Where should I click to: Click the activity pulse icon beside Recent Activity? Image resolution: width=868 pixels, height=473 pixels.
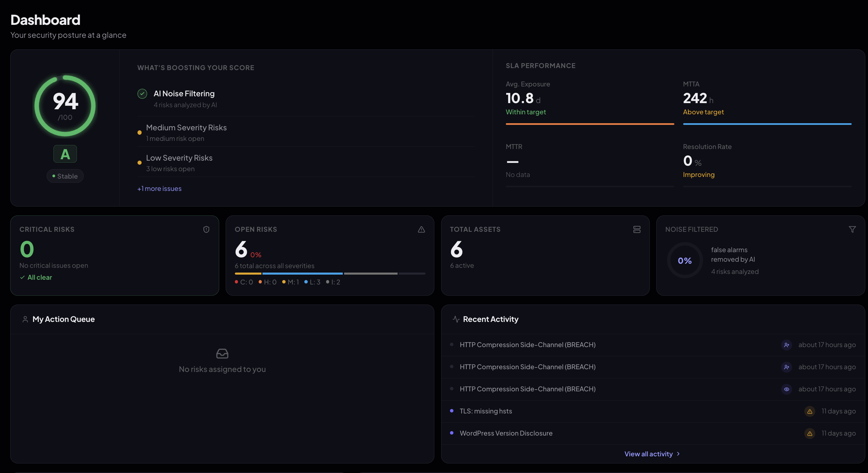coord(456,319)
